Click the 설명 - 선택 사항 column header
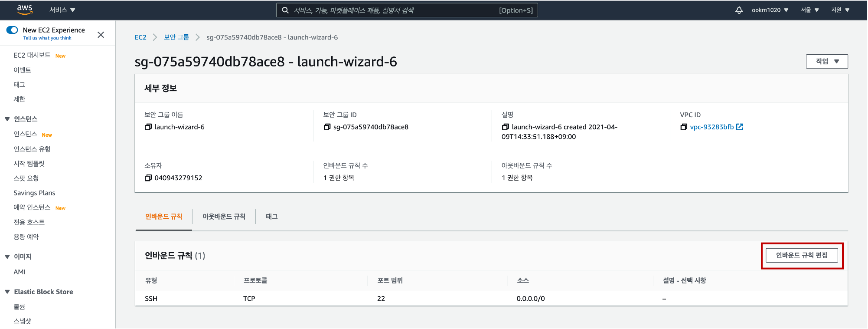This screenshot has width=868, height=329. 685,280
